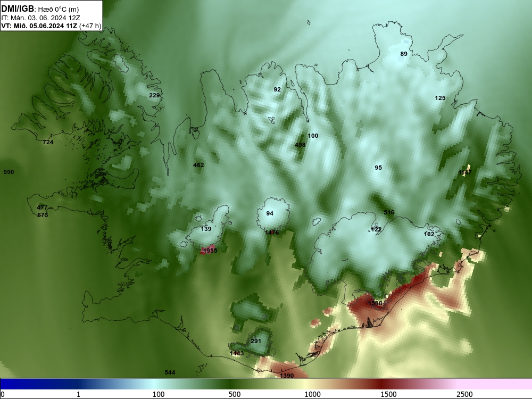The height and width of the screenshot is (399, 532).
Task: Click the legend scale label 1
Action: pos(78,394)
